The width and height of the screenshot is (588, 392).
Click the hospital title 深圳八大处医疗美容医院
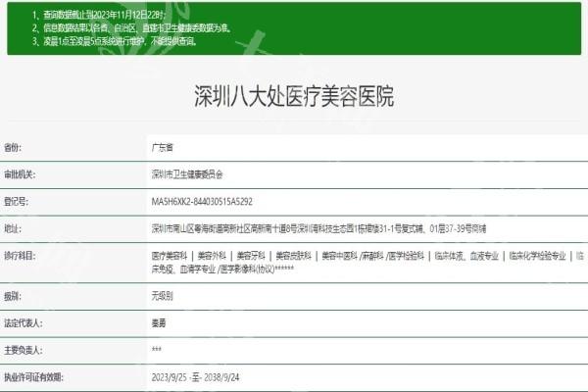(294, 96)
